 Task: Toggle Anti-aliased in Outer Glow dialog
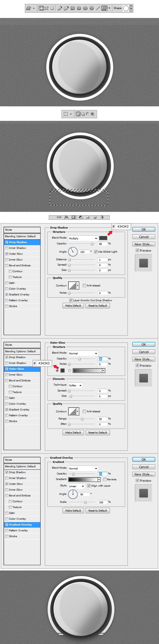(x=84, y=411)
